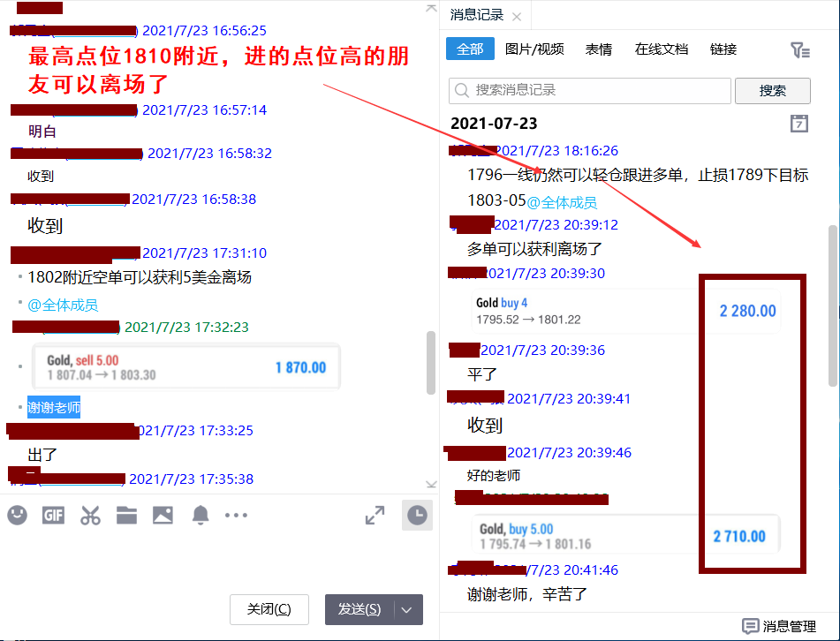Click the @全体成员 mention in left chat
Viewport: 840px width, 641px height.
(x=63, y=305)
